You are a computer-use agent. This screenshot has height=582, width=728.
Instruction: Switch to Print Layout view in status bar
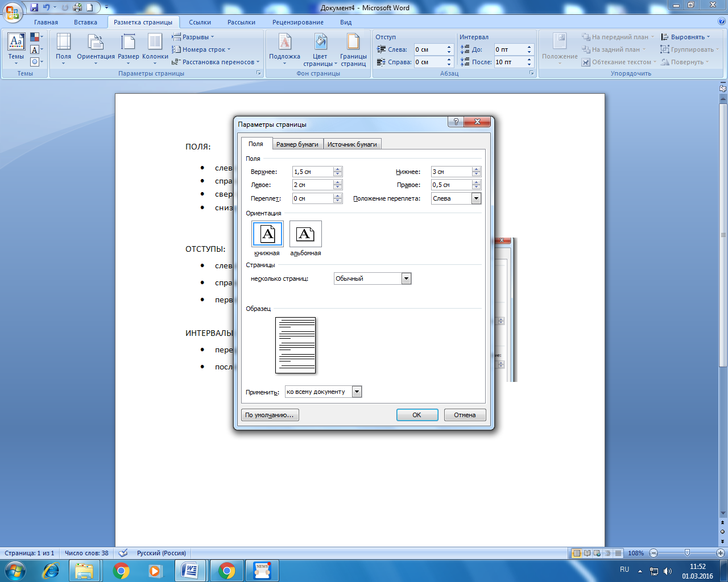(577, 553)
